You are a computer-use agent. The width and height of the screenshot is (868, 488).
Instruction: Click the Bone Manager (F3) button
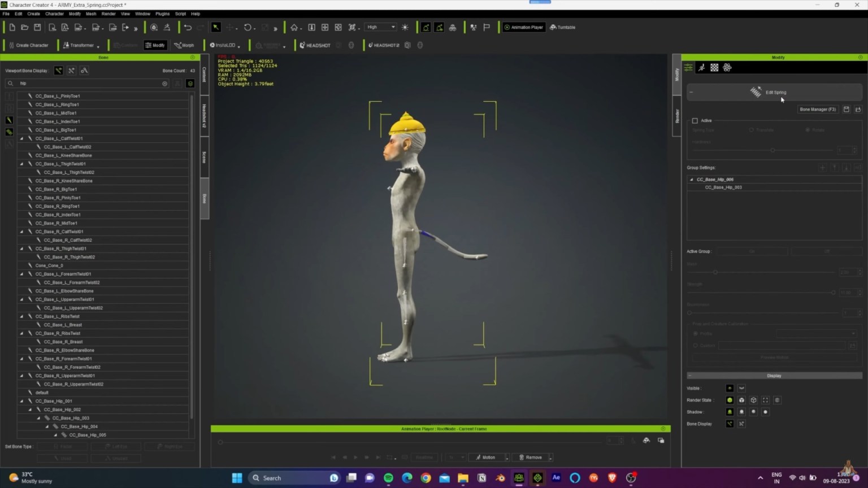click(x=818, y=110)
